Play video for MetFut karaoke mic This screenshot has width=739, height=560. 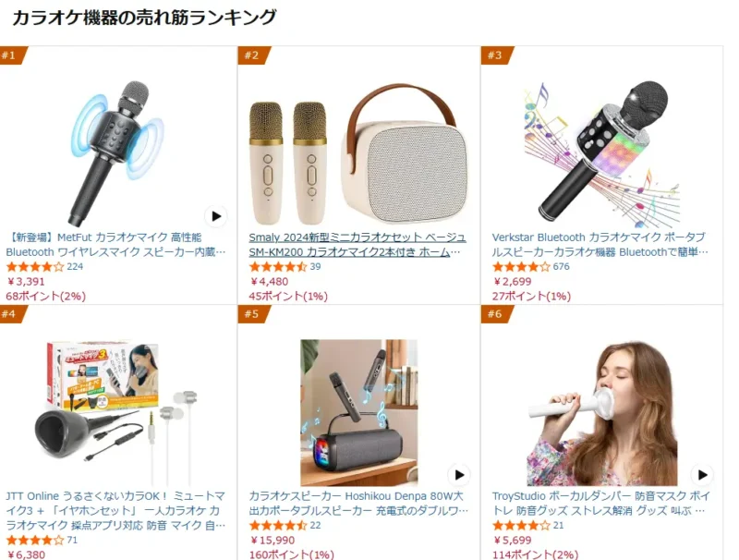pyautogui.click(x=216, y=216)
